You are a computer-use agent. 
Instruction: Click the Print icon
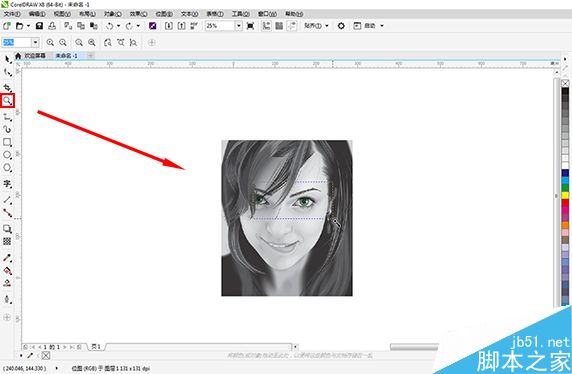pos(52,26)
